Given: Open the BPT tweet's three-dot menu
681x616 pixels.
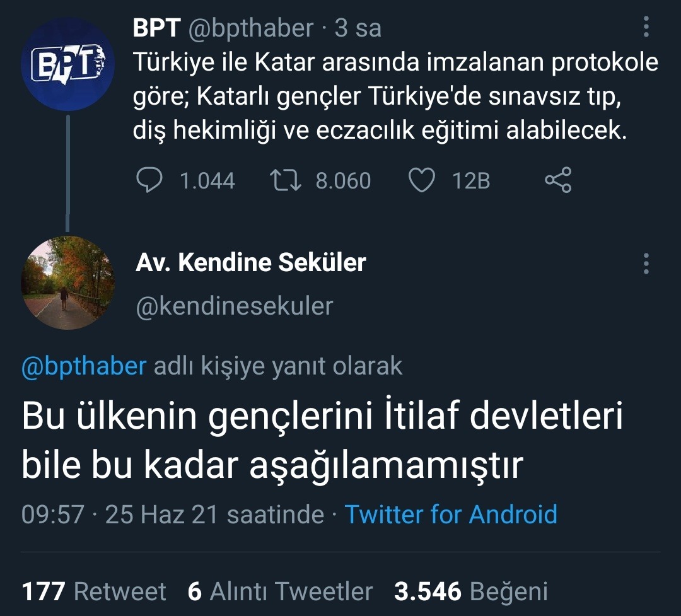Looking at the screenshot, I should point(646,28).
